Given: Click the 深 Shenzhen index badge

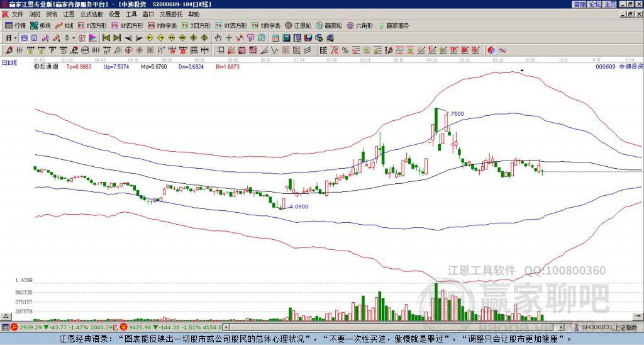Looking at the screenshot, I should click(x=123, y=327).
